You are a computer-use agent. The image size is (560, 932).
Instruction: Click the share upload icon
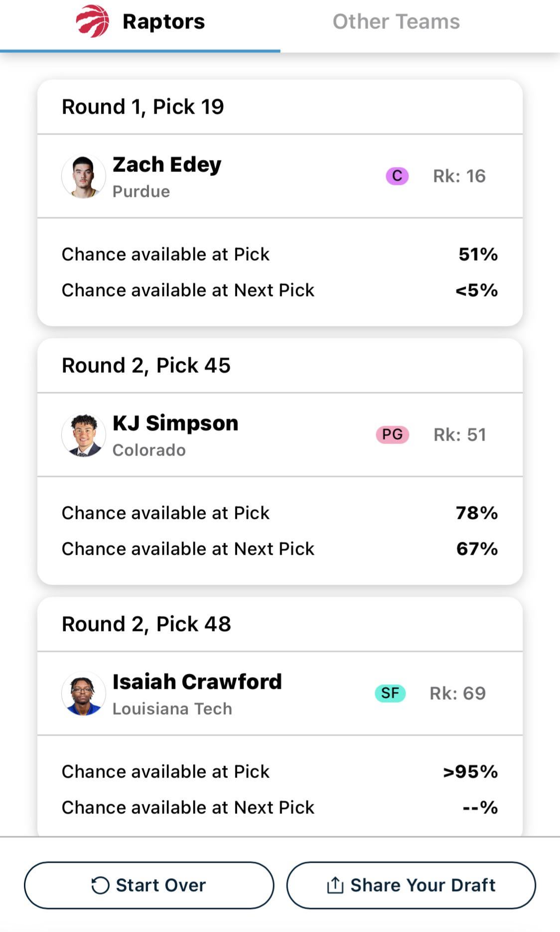tap(335, 885)
